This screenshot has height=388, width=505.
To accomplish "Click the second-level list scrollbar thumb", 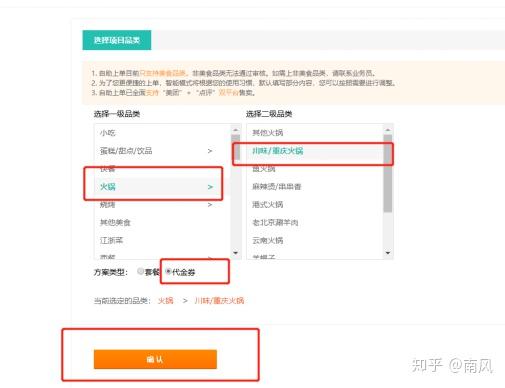I will tap(388, 173).
